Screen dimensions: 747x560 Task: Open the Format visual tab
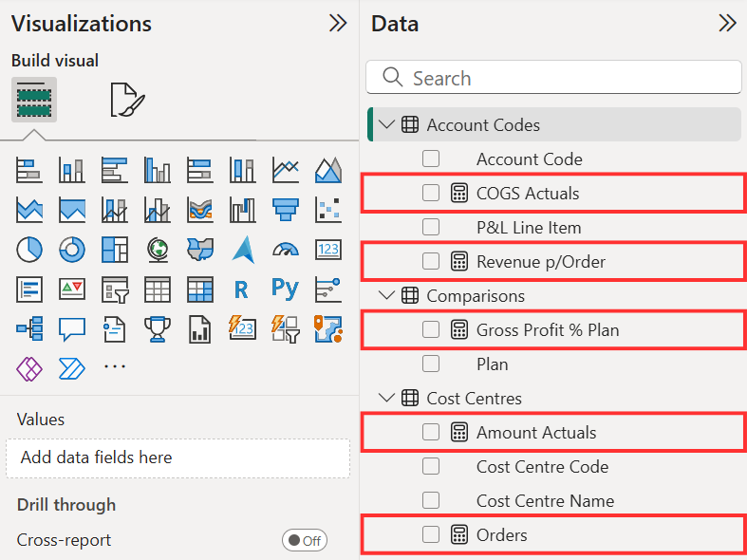127,99
